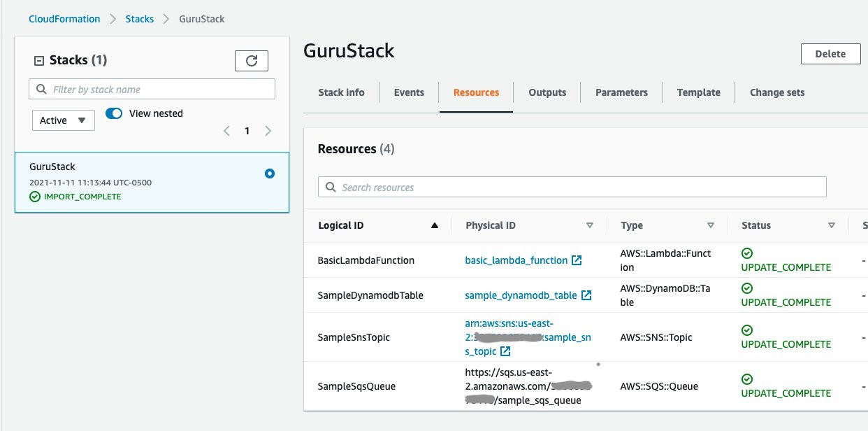Open the Parameters tab

621,92
